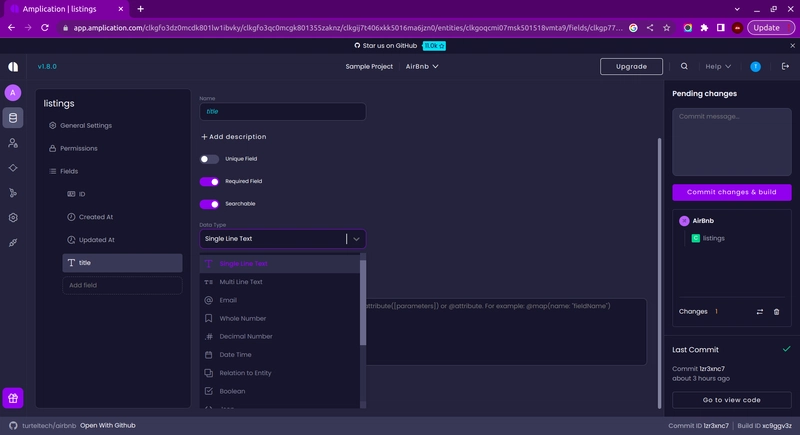The height and width of the screenshot is (435, 800).
Task: Select Email data type option
Action: tap(280, 300)
